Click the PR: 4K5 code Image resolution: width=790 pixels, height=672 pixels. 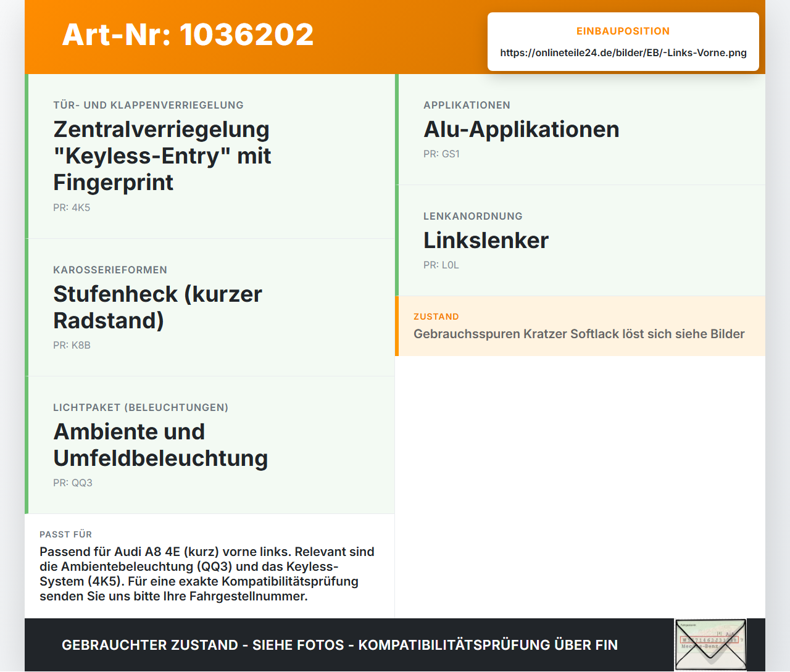point(72,207)
